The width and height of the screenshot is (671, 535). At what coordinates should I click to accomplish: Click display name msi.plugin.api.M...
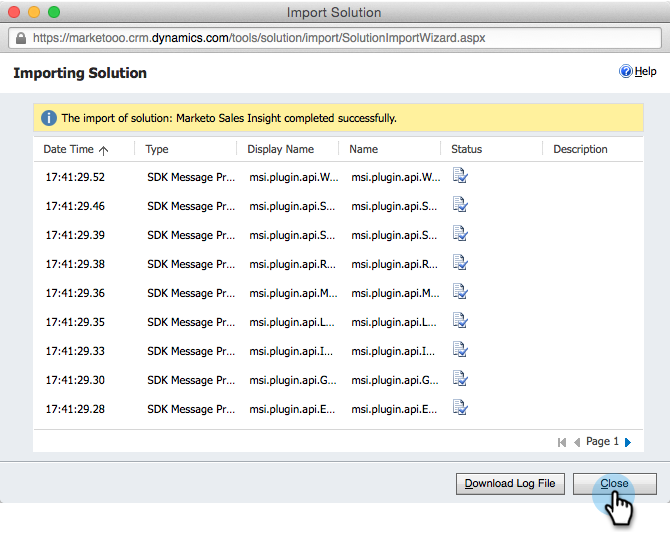click(x=293, y=293)
